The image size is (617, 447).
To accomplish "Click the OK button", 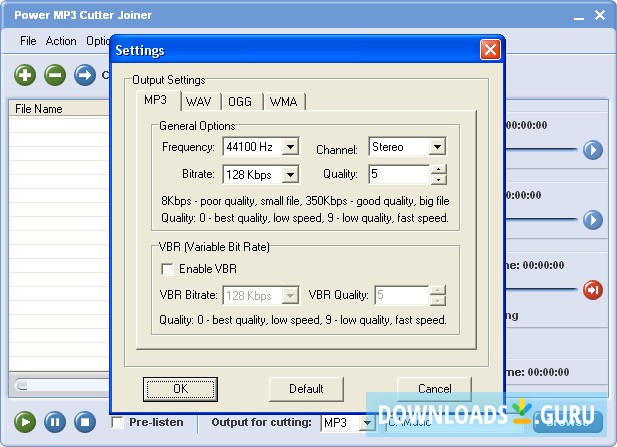I will pos(180,388).
